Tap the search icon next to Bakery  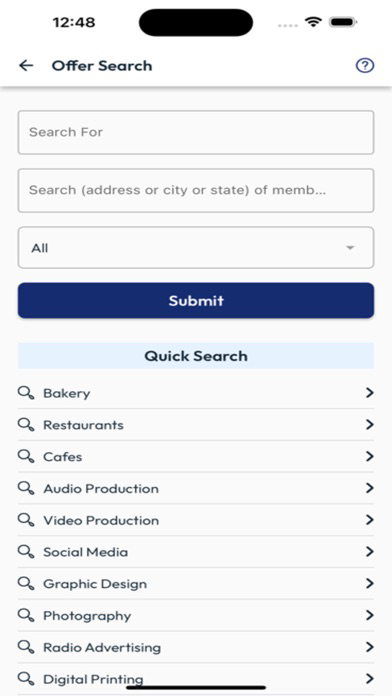[26, 393]
